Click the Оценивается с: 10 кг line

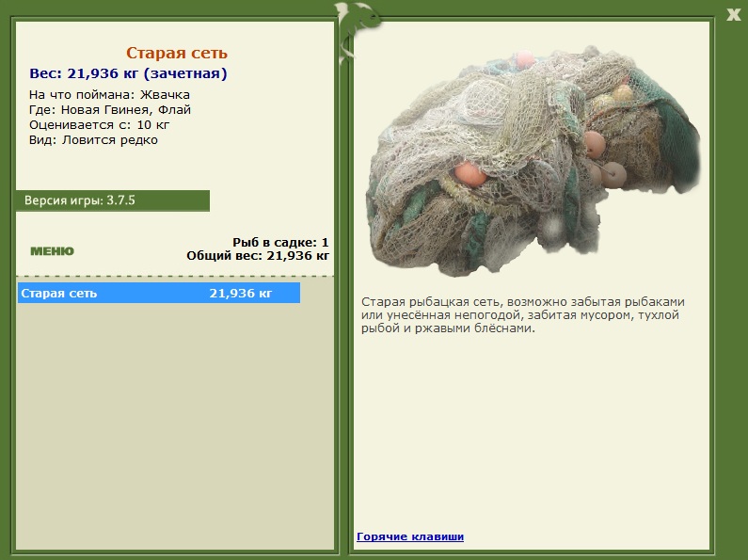click(99, 125)
